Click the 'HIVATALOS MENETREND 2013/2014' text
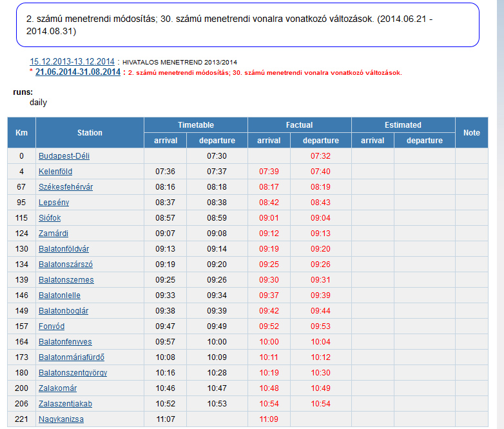This screenshot has height=429, width=504. pyautogui.click(x=180, y=62)
